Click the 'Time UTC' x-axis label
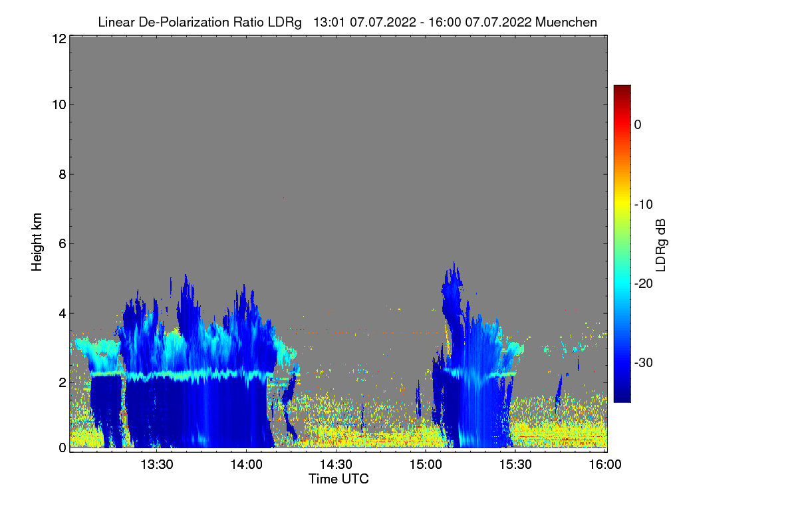This screenshot has width=798, height=532. (338, 479)
